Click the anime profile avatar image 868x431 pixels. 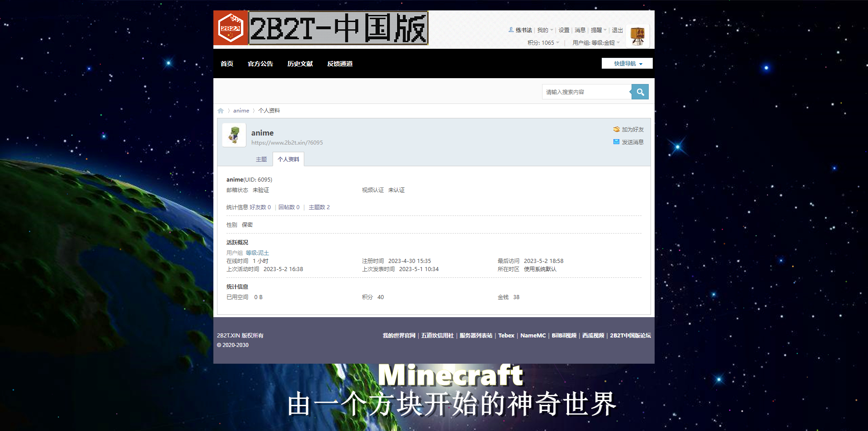coord(234,135)
